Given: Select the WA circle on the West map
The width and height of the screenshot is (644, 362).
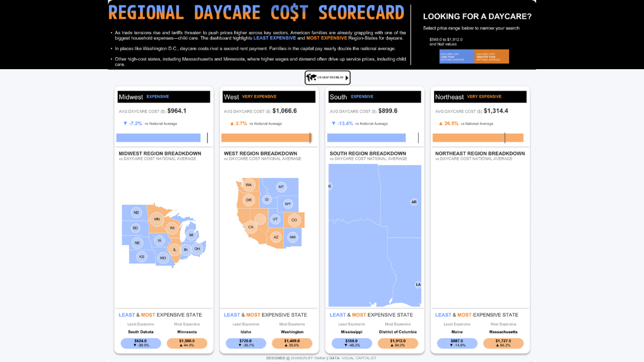Looking at the screenshot, I should click(248, 185).
